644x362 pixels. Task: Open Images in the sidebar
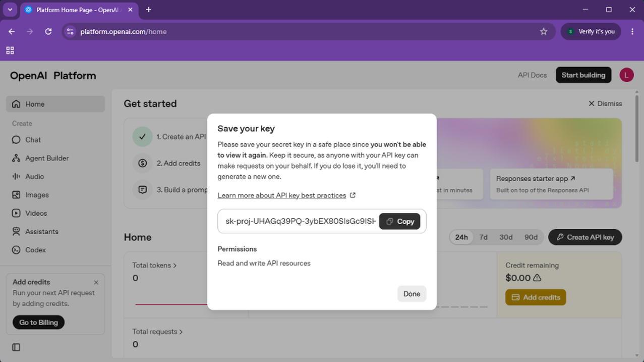point(55,195)
